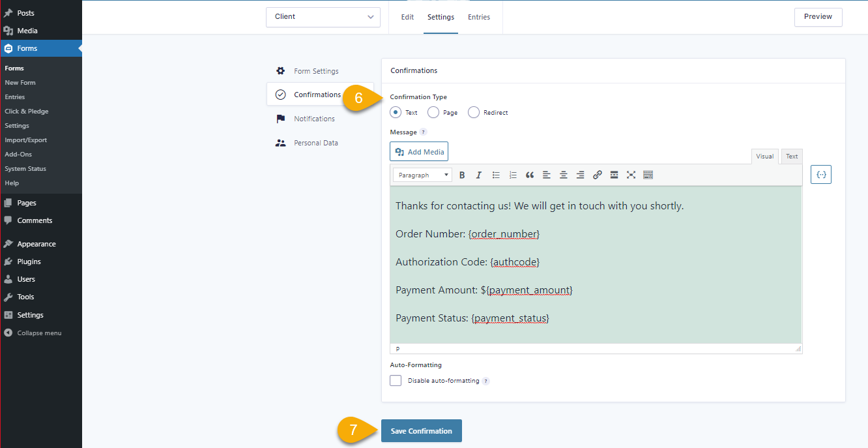Screen dimensions: 868x448
Task: Insert a bulleted list
Action: point(496,175)
